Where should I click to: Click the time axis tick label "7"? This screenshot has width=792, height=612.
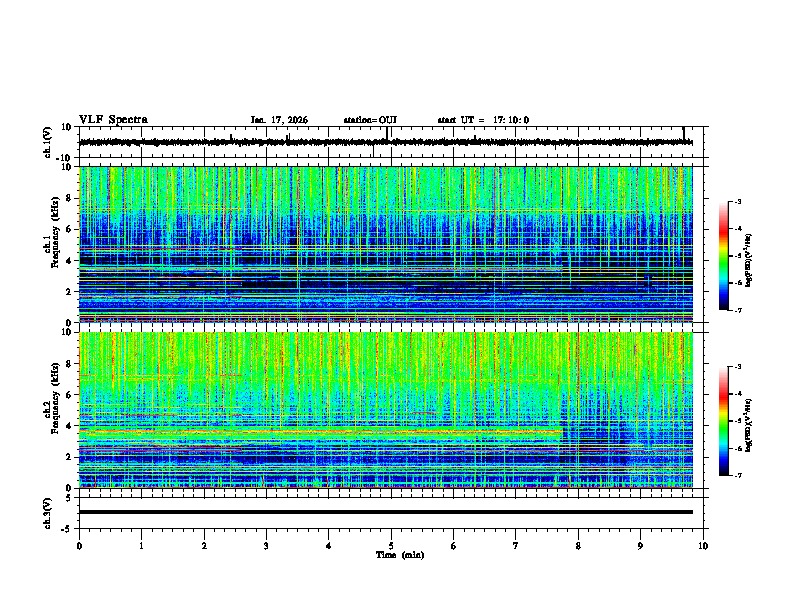click(516, 546)
